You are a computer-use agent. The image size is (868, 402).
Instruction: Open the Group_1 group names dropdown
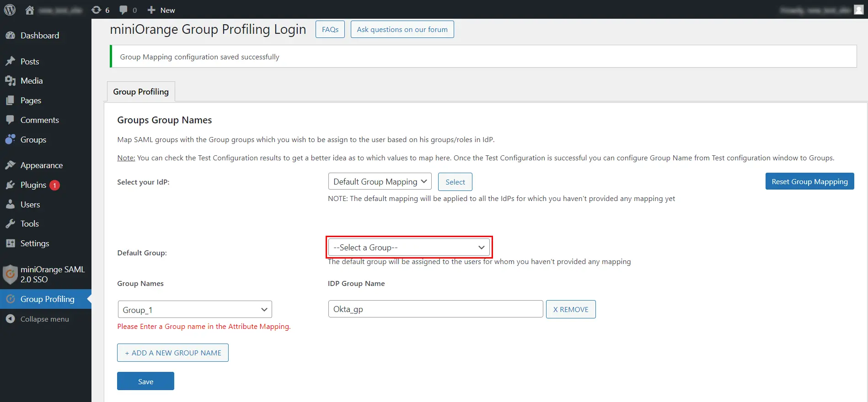coord(195,309)
